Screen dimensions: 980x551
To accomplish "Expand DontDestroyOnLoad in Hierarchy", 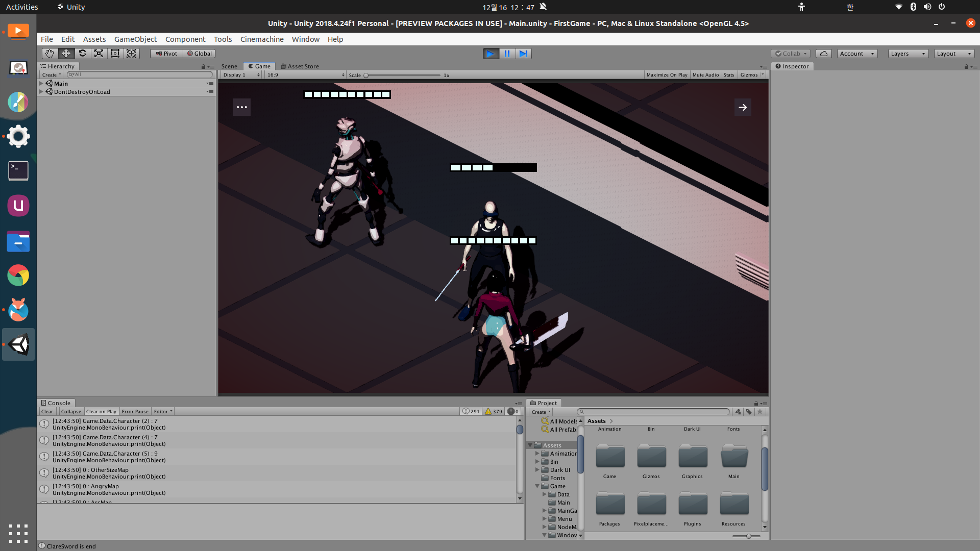I will tap(41, 92).
